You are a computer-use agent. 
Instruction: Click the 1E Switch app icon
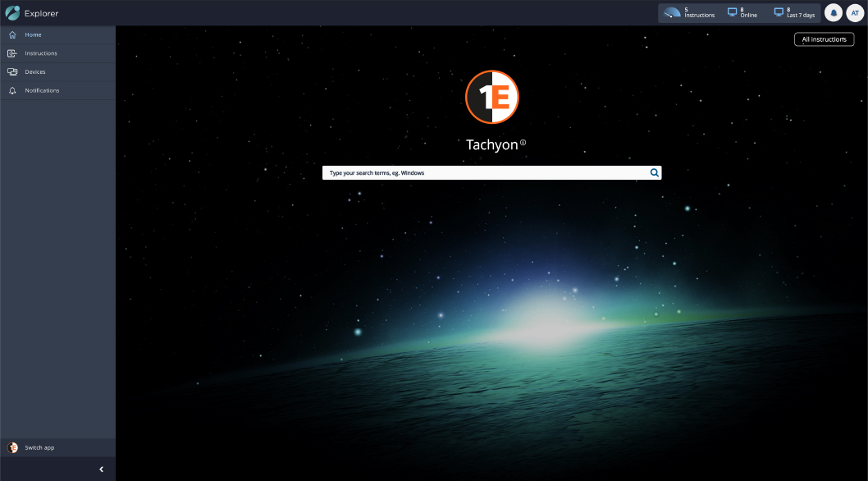pyautogui.click(x=12, y=447)
